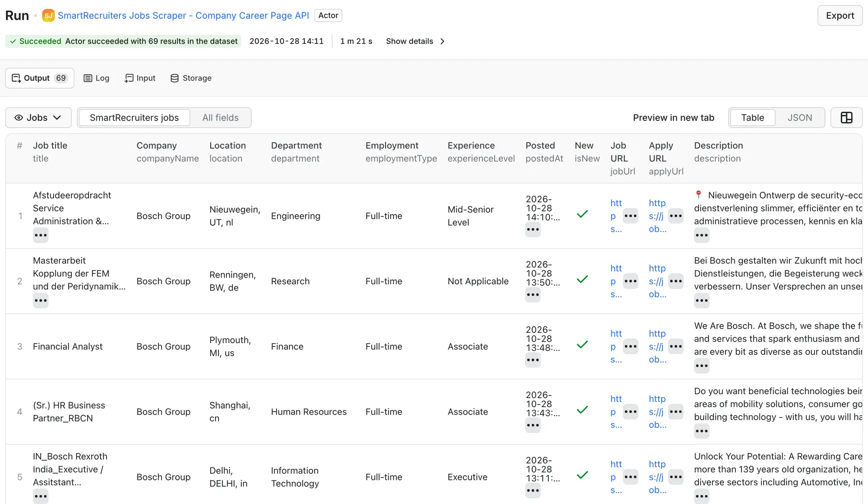Open the Log tab
Screen dimensions: 868x504
pyautogui.click(x=96, y=78)
